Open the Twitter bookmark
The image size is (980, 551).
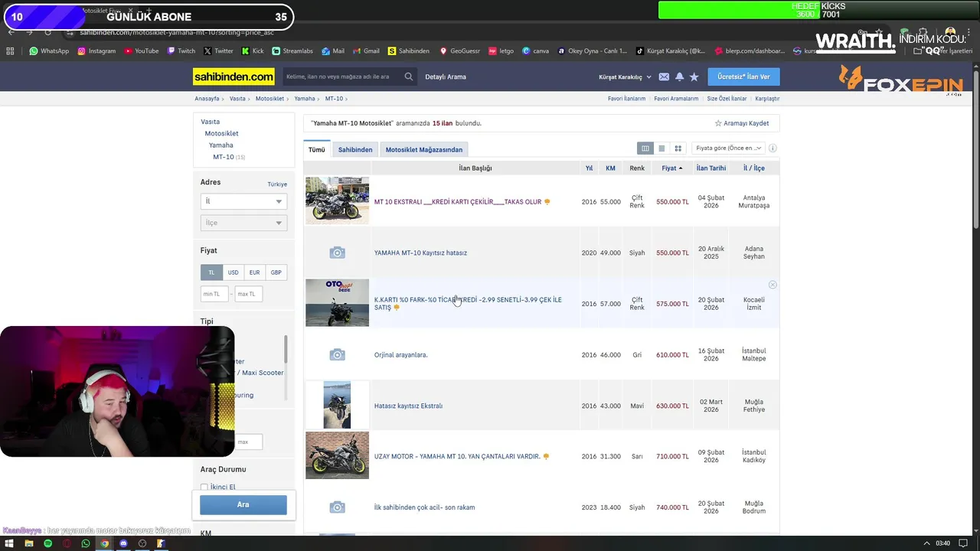coord(218,51)
